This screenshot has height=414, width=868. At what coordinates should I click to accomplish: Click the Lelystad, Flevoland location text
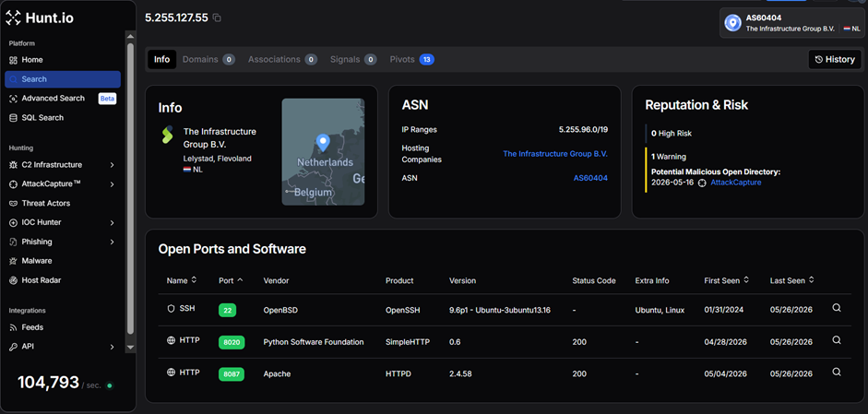pyautogui.click(x=217, y=159)
